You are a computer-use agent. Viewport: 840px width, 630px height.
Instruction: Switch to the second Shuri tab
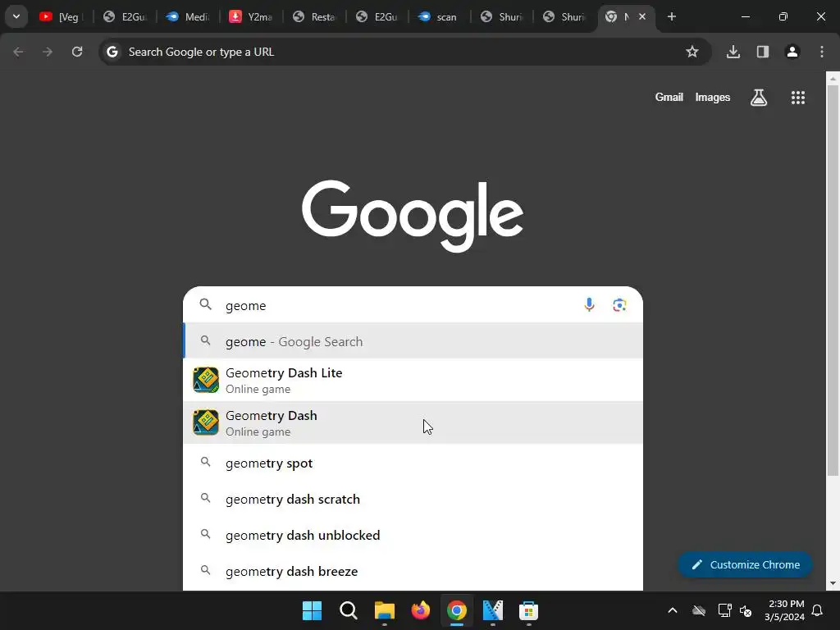(x=564, y=16)
